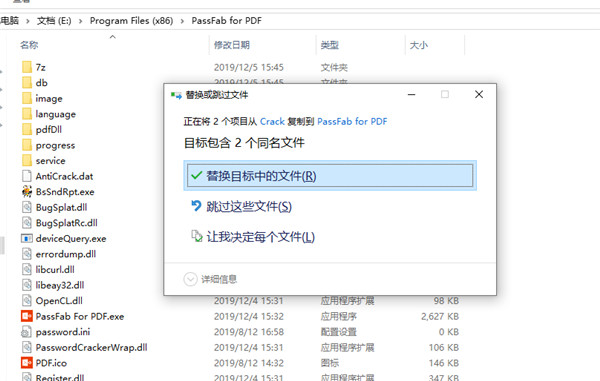Select the OpenCL.dll file icon
The width and height of the screenshot is (600, 381).
point(27,301)
